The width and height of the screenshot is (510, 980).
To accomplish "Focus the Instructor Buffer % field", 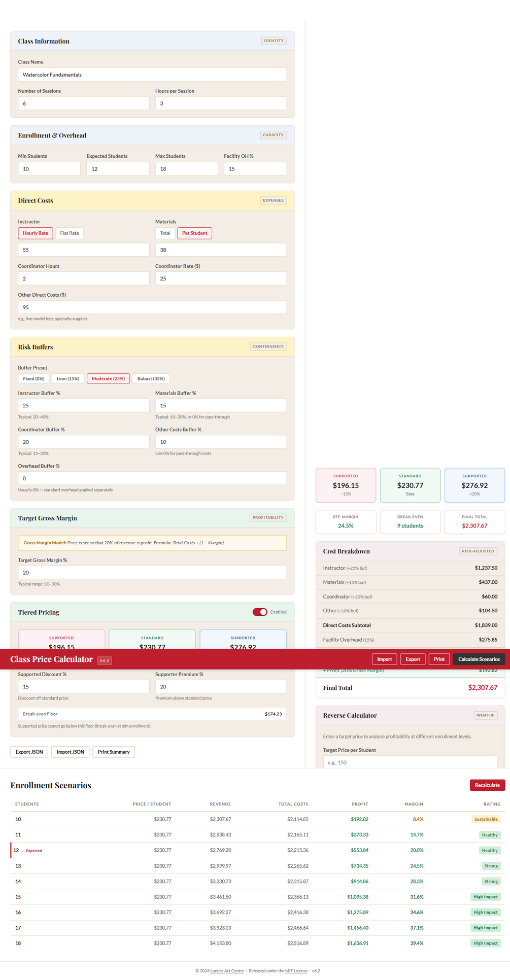I will point(84,406).
